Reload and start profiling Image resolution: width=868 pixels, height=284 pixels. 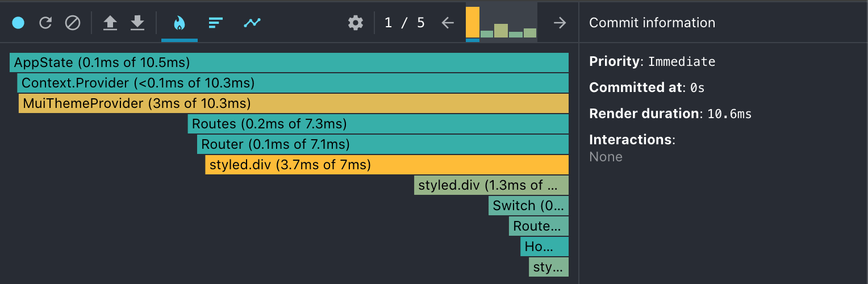point(45,23)
